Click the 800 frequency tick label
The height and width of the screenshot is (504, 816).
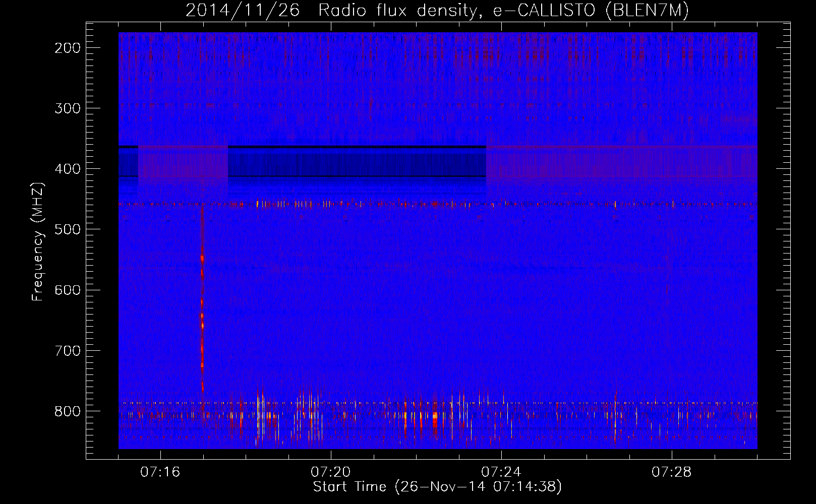pyautogui.click(x=67, y=411)
